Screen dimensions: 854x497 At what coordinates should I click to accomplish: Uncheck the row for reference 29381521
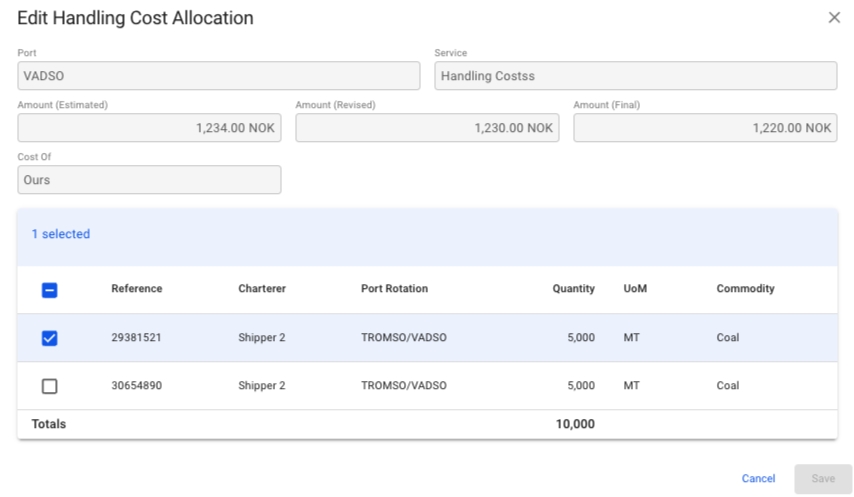point(49,338)
